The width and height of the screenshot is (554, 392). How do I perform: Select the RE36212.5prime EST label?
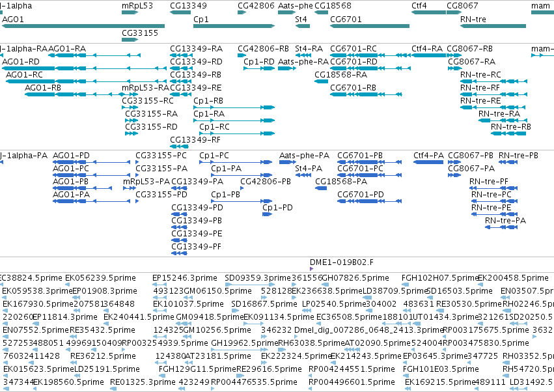click(103, 356)
